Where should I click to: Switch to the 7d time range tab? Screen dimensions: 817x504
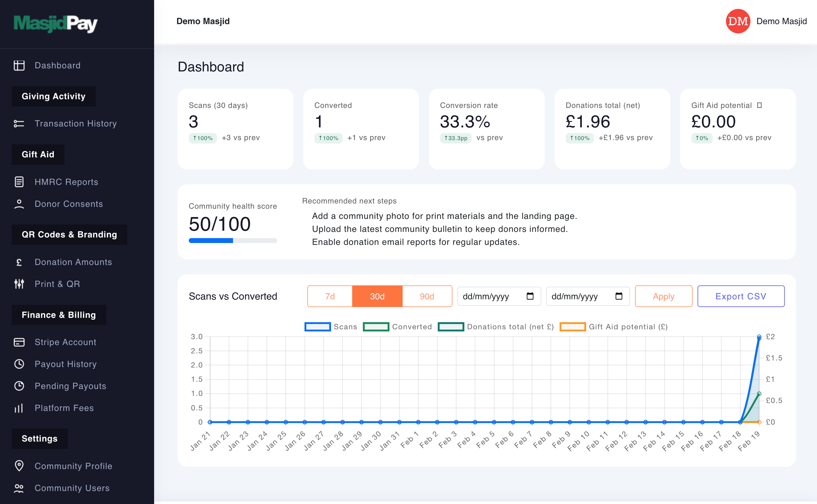click(330, 296)
